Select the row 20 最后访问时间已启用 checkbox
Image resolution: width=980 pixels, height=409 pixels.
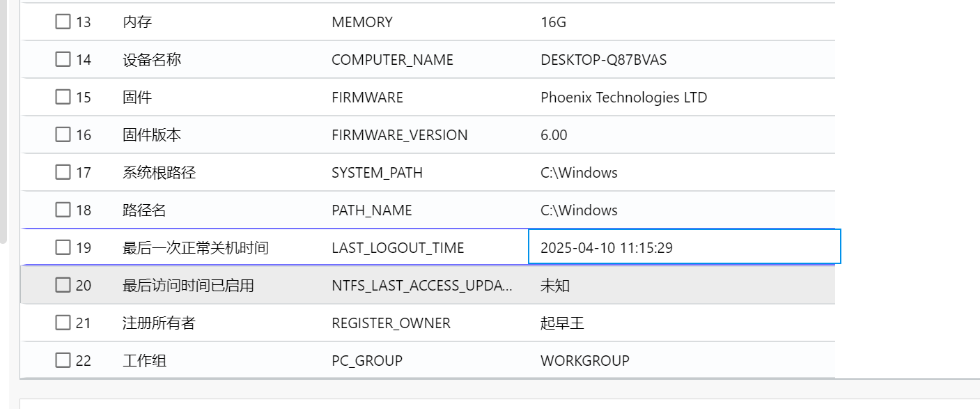(x=63, y=285)
